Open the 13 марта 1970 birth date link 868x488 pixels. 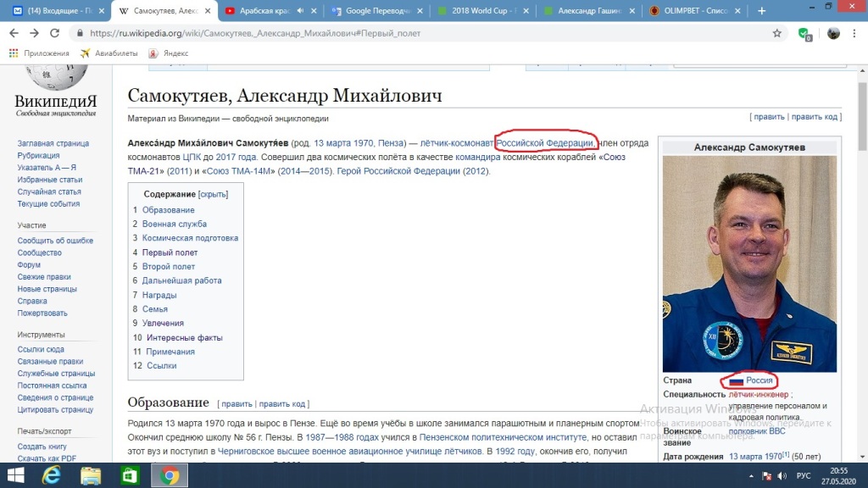pos(755,457)
